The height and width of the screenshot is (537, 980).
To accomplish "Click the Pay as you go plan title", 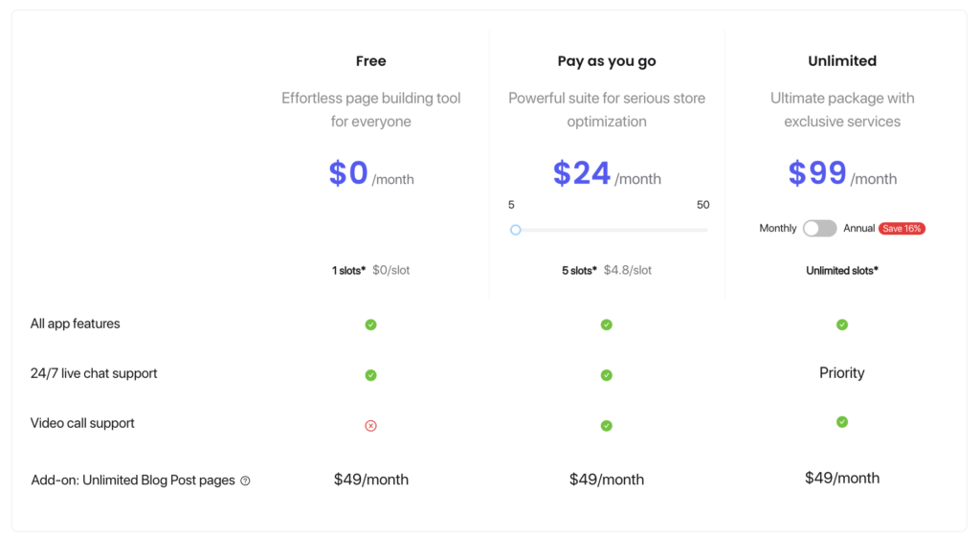I will 606,60.
